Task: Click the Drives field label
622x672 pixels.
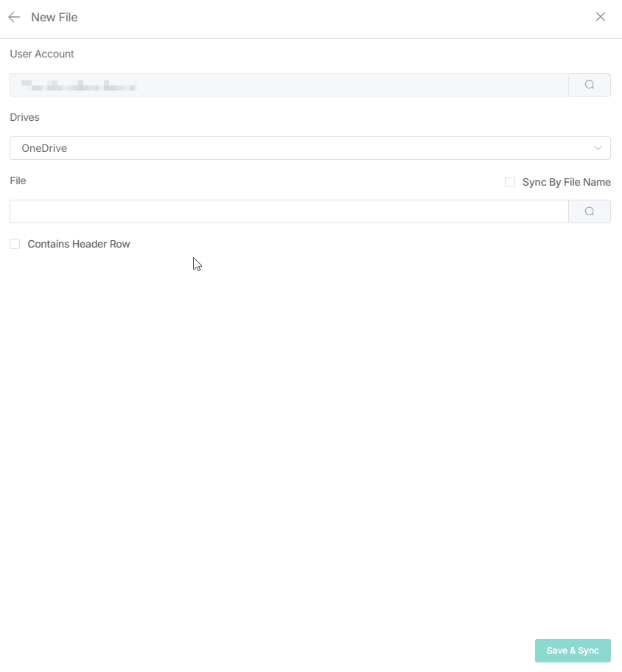Action: click(25, 117)
